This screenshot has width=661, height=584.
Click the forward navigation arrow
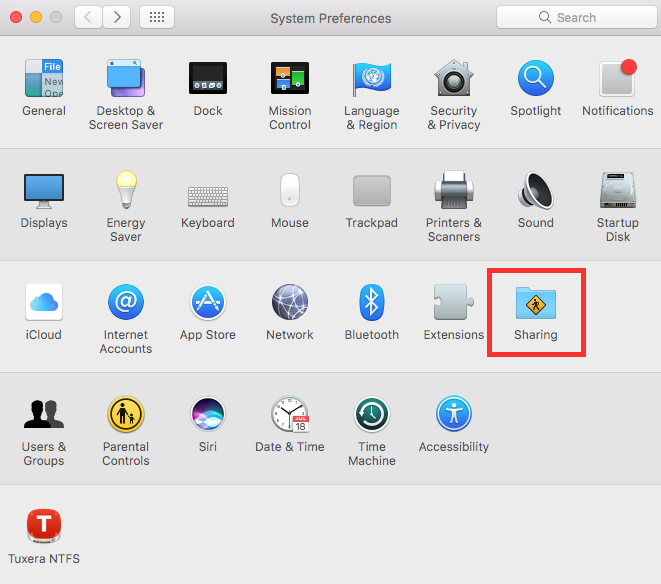(x=117, y=17)
